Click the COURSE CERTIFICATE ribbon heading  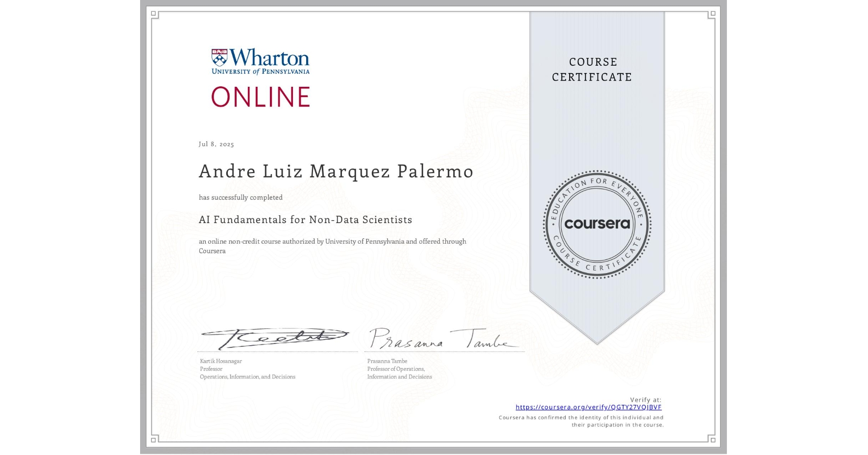point(592,69)
